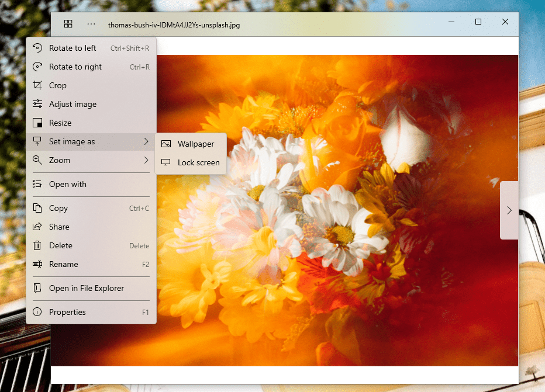545x392 pixels.
Task: Open the Crop tool
Action: click(x=57, y=85)
